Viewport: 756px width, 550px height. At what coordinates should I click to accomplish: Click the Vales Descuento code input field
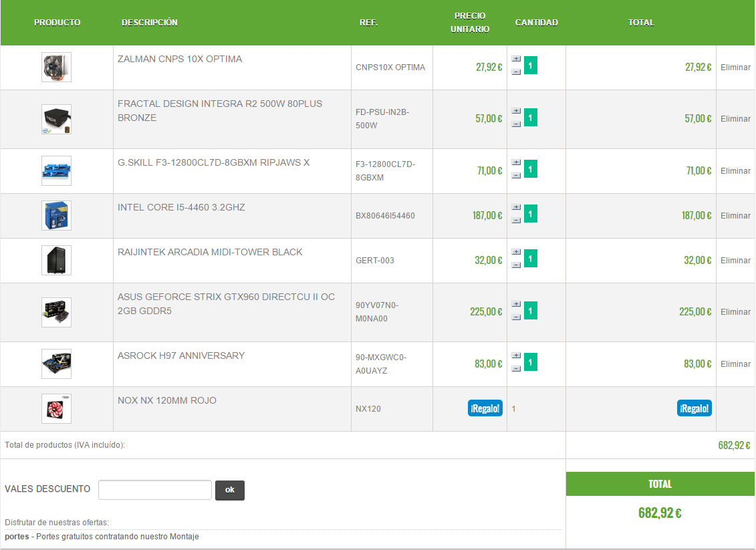(x=155, y=491)
